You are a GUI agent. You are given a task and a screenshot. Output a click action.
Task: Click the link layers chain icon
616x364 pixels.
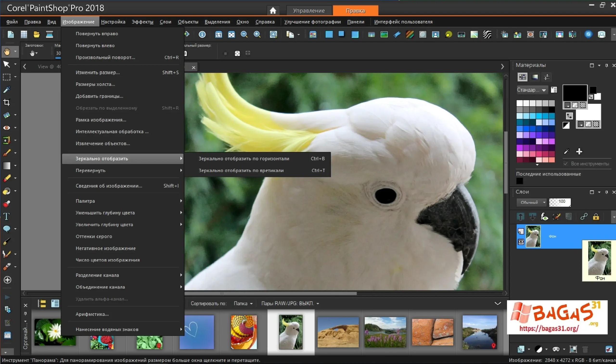point(584,217)
